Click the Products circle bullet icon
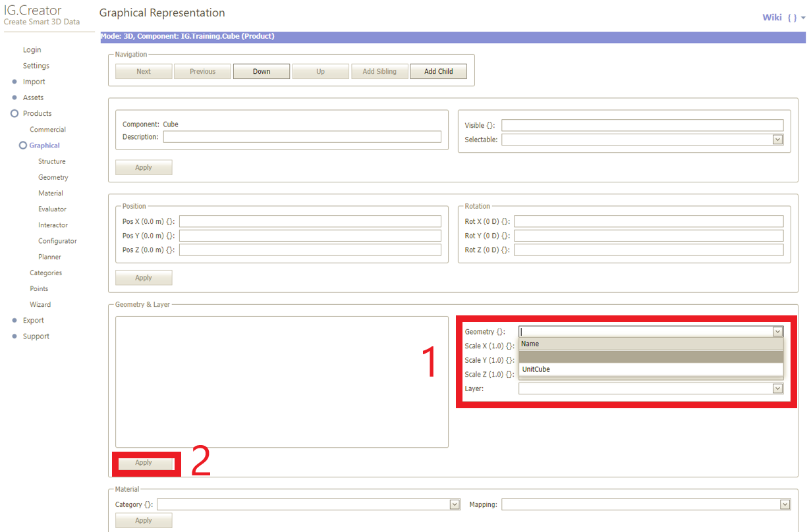The width and height of the screenshot is (811, 532). (14, 113)
